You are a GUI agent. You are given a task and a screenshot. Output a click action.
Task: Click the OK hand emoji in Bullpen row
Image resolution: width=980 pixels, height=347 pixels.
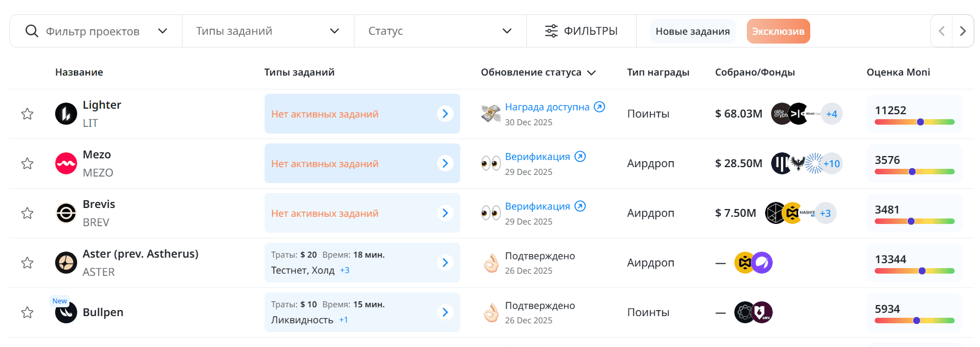coord(491,313)
